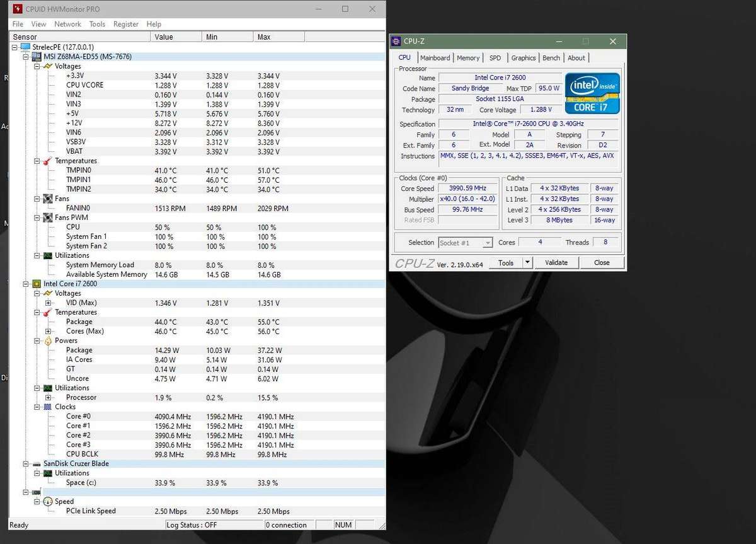Click the Tools button in CPU-Z

pyautogui.click(x=506, y=263)
